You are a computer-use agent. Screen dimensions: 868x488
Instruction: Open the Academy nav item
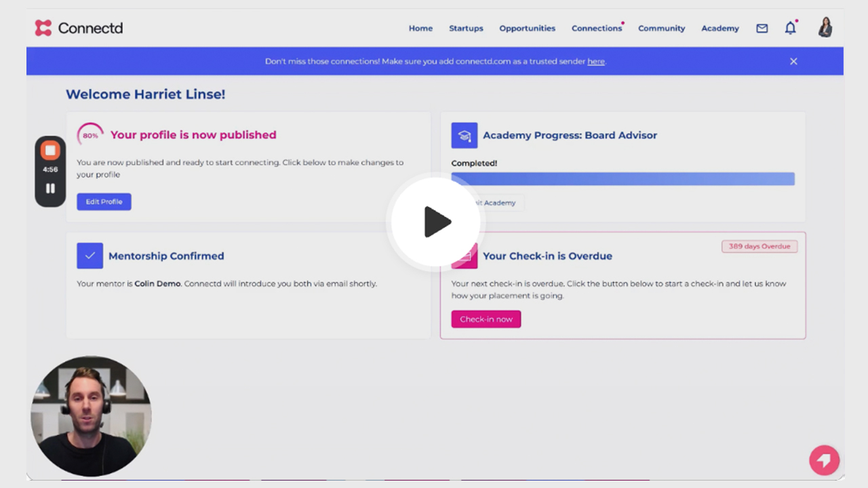(x=720, y=28)
